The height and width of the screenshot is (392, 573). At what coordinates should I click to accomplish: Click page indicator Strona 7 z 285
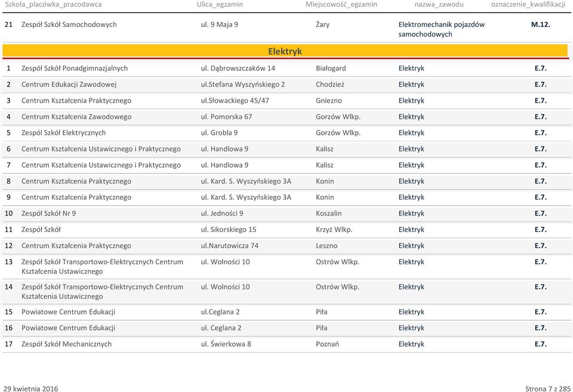548,388
